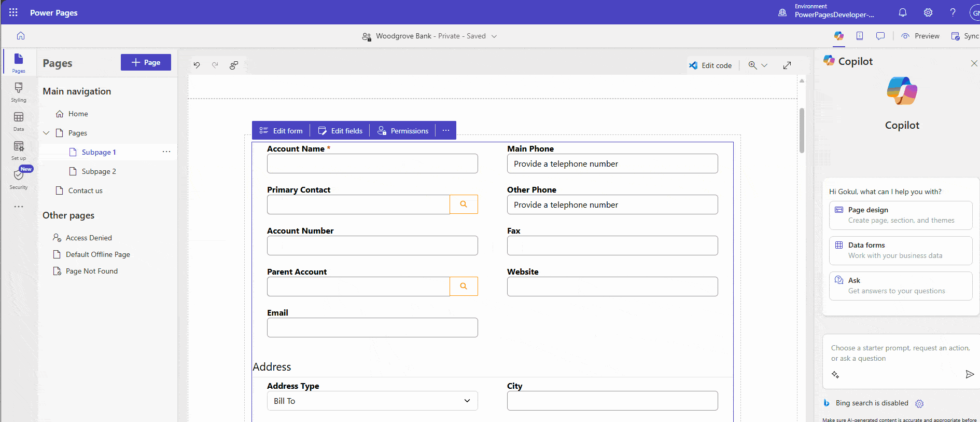Click the undo arrow in canvas toolbar

click(x=197, y=65)
